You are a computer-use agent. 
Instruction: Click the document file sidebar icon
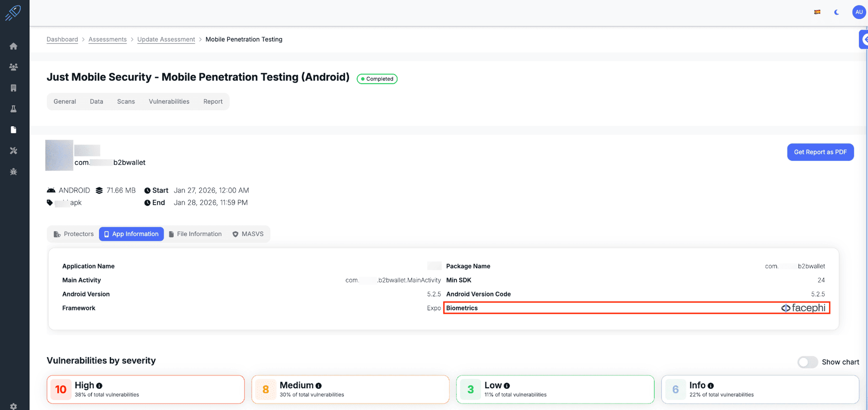[x=14, y=130]
